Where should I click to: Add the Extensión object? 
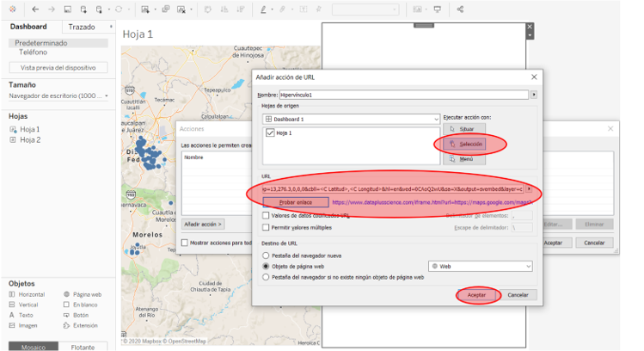(81, 325)
